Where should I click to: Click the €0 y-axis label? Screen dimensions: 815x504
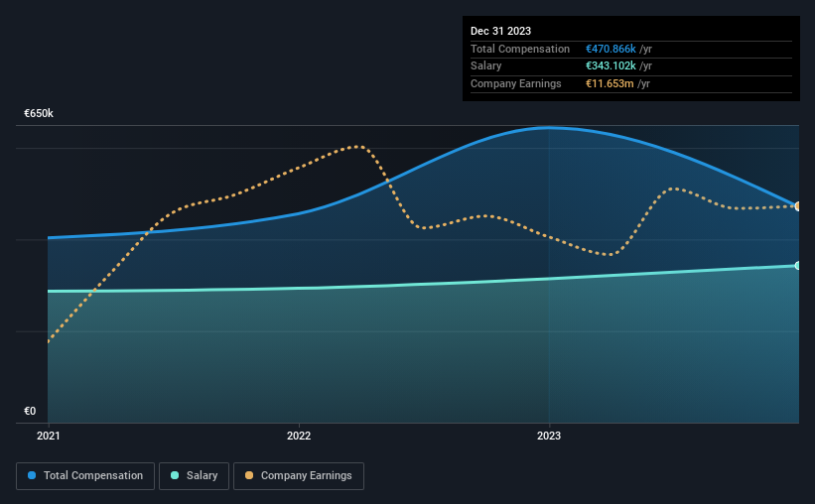[30, 411]
